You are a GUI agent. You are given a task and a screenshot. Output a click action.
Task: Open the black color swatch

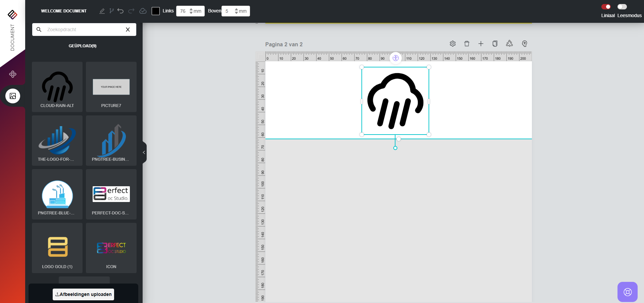156,11
